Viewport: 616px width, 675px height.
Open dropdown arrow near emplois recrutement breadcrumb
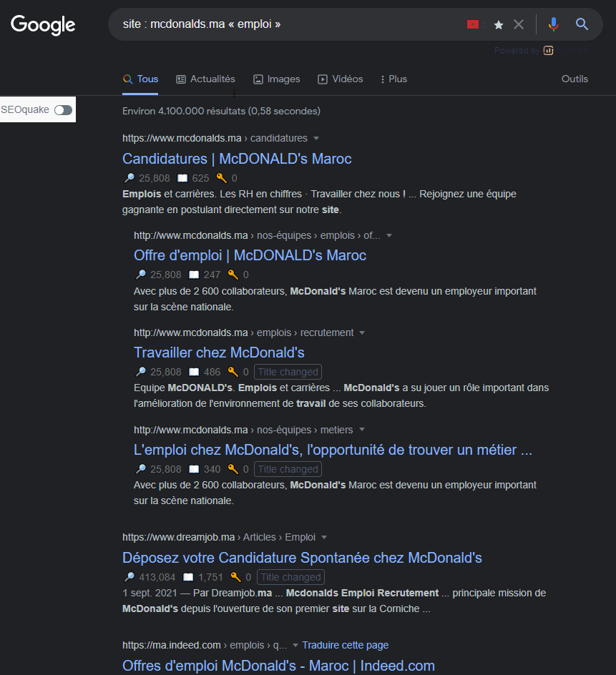point(363,332)
